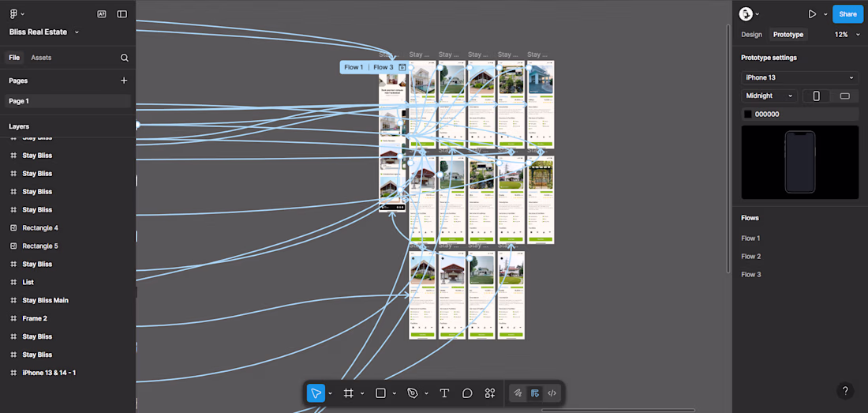Screen dimensions: 868x413
Task: Expand the Move tool options arrow
Action: (x=331, y=393)
